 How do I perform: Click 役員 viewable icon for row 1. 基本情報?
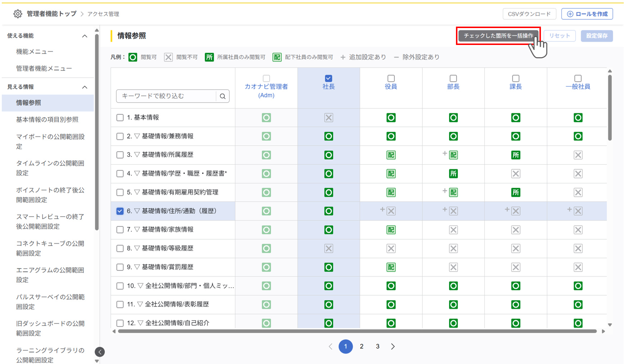pyautogui.click(x=391, y=118)
